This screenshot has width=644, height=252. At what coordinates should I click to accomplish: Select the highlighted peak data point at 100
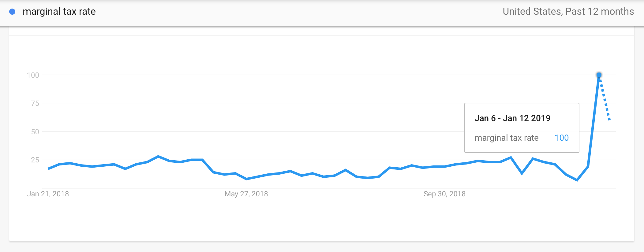[599, 75]
